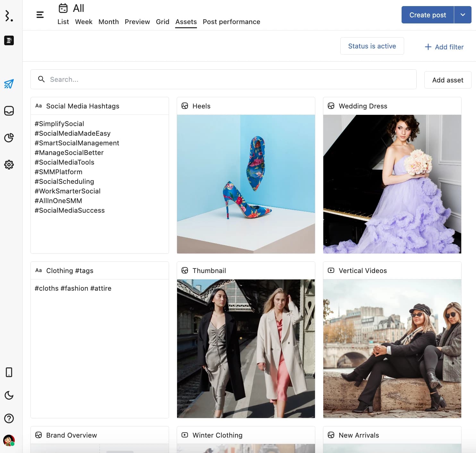The height and width of the screenshot is (453, 476).
Task: Click the Create post button
Action: (x=427, y=15)
